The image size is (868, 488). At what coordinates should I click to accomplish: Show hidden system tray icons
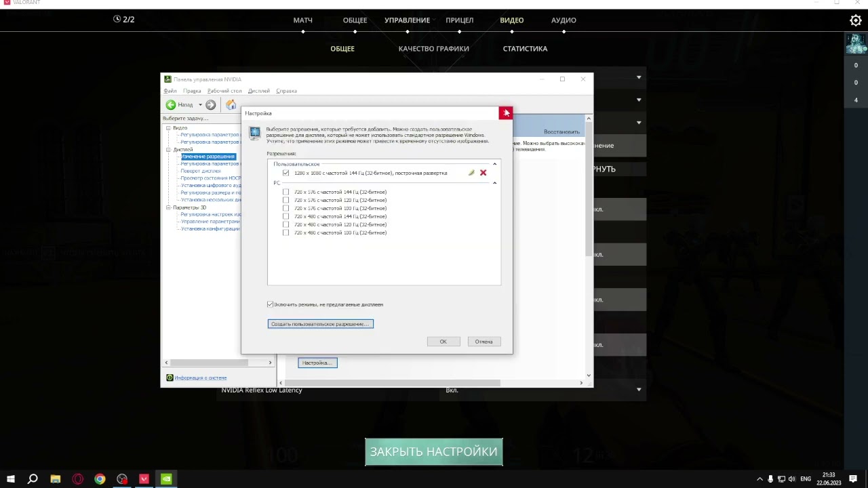[x=759, y=479]
